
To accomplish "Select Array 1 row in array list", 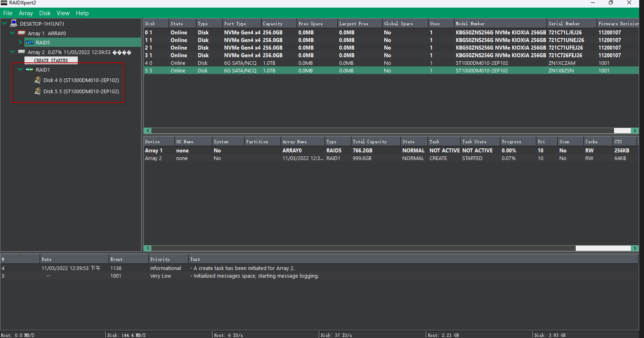I will click(x=391, y=150).
